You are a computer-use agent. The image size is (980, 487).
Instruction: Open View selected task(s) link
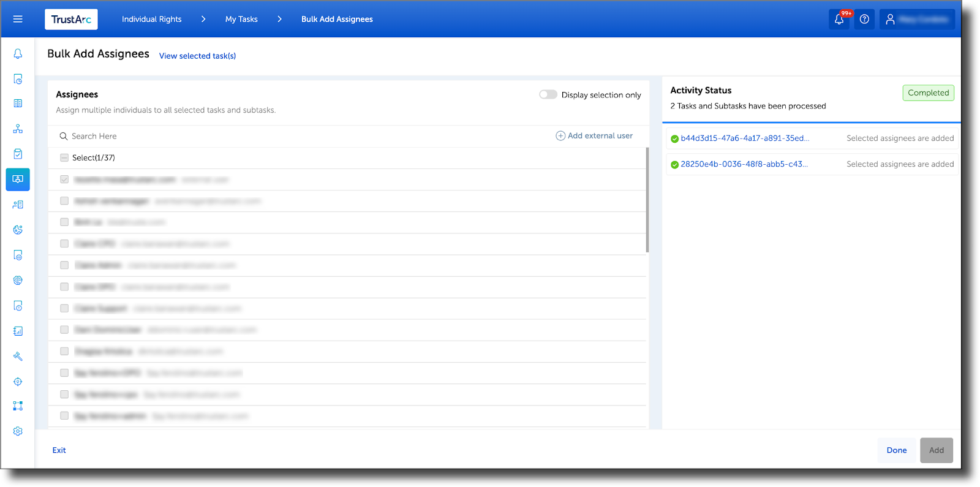point(197,56)
